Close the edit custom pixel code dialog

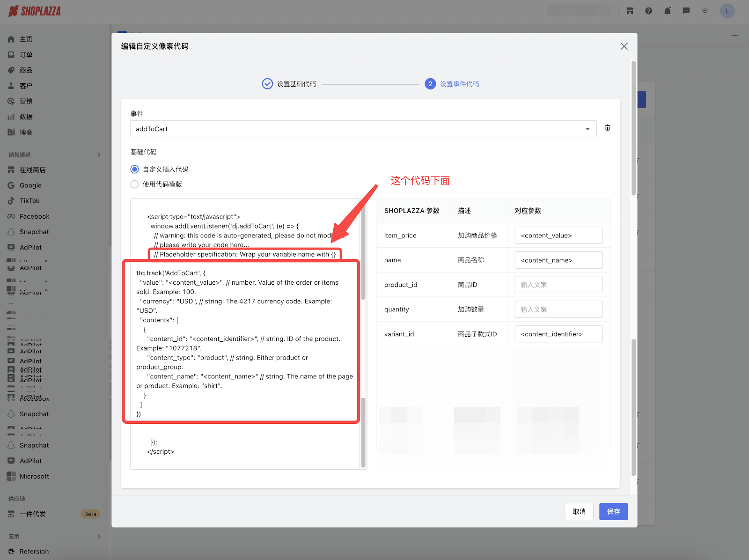pyautogui.click(x=624, y=46)
